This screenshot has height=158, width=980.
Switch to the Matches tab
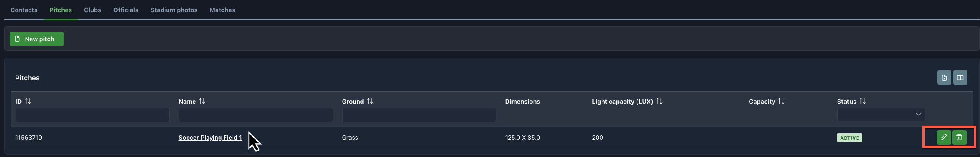[x=222, y=10]
